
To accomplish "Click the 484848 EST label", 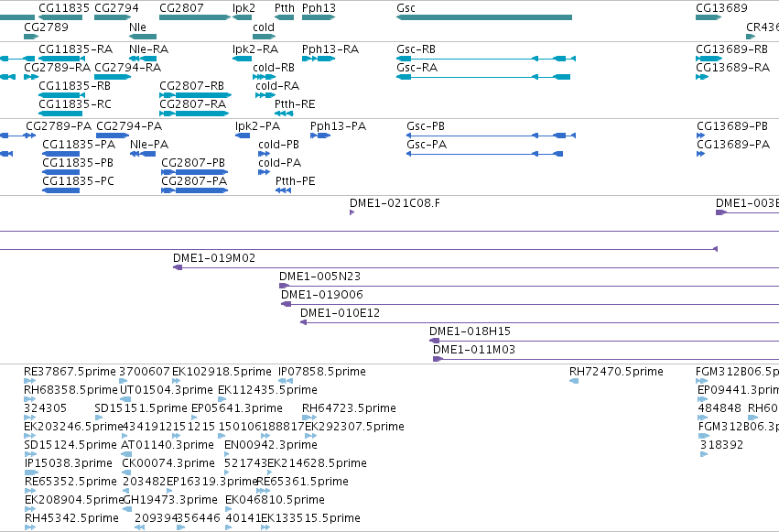I will [x=719, y=408].
